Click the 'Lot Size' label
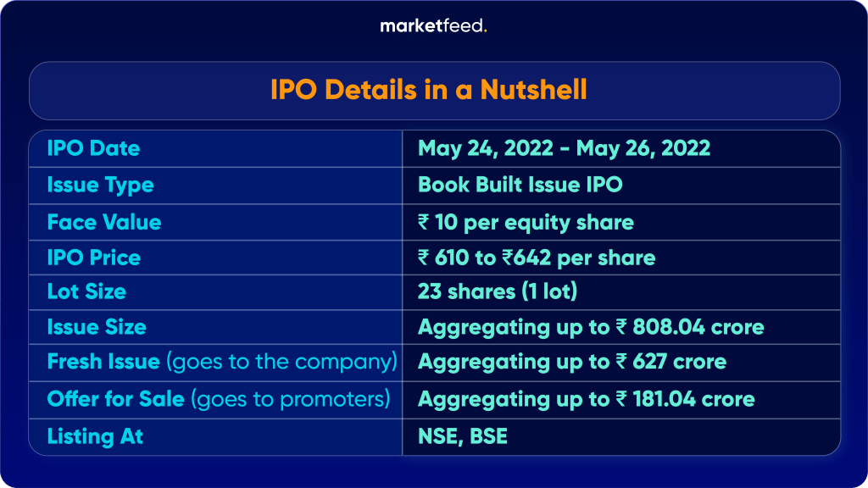 86,291
